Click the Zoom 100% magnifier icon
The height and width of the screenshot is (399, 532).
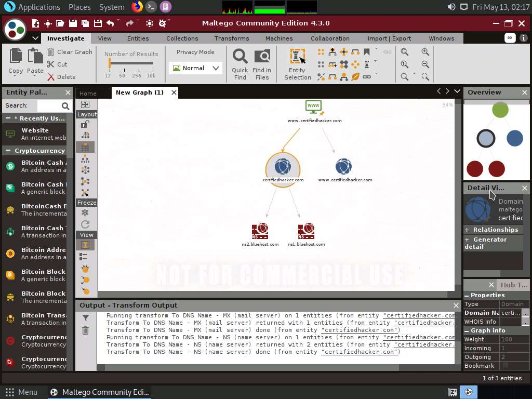click(404, 64)
